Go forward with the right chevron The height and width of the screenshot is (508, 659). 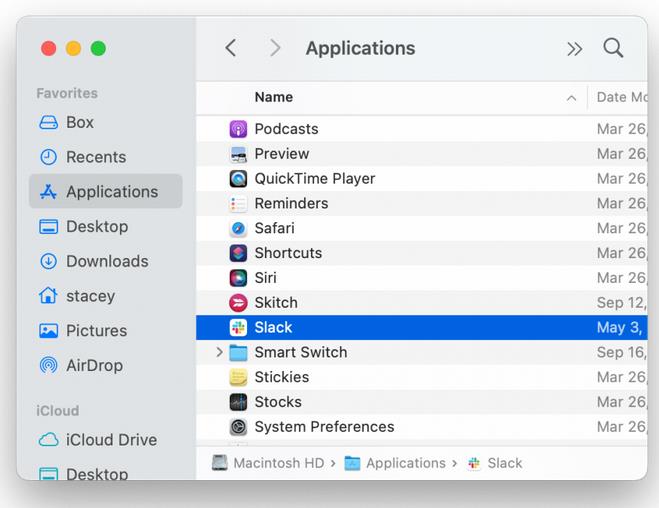point(275,48)
